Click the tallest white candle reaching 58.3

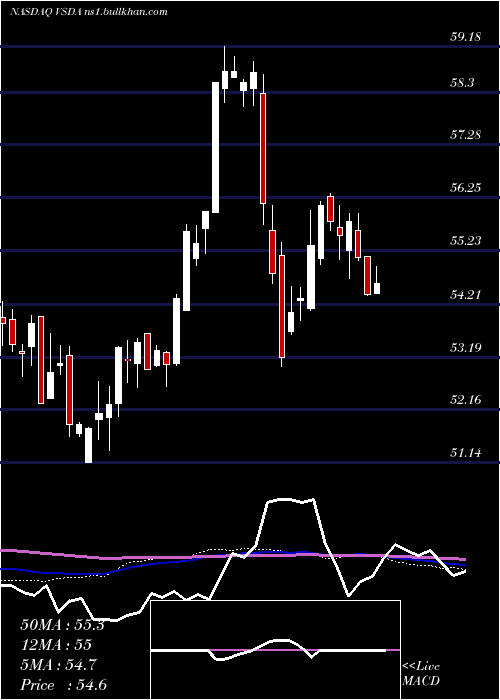(x=216, y=147)
